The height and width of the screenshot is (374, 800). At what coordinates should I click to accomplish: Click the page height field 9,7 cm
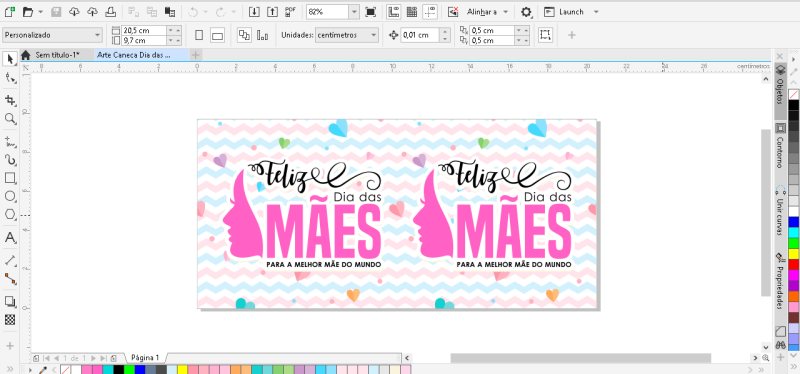[144, 40]
